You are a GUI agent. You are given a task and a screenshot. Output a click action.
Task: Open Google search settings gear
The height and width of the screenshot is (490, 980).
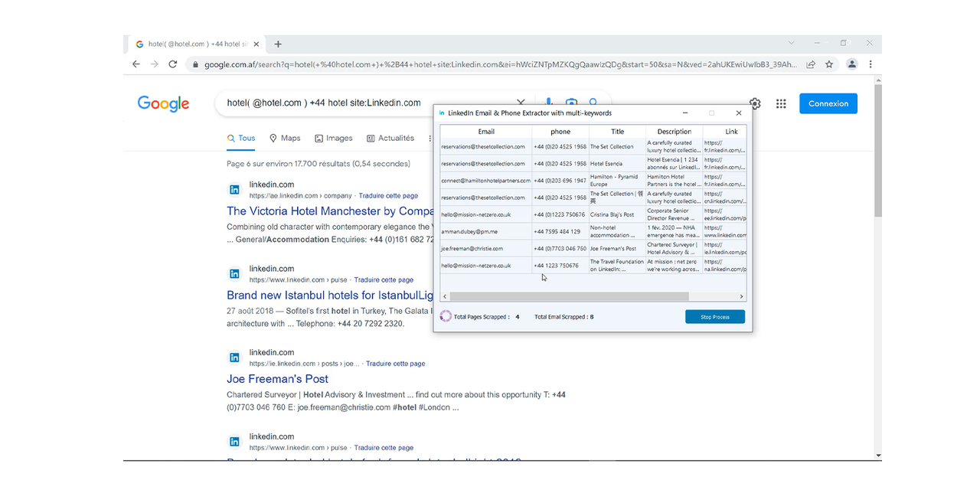(755, 103)
